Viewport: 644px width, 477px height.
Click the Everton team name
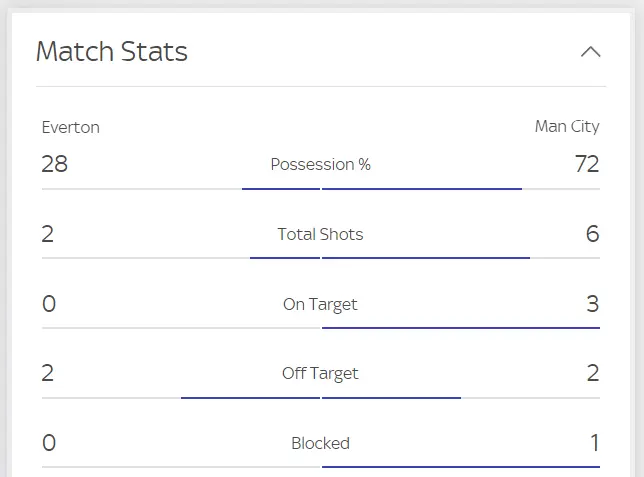point(71,127)
